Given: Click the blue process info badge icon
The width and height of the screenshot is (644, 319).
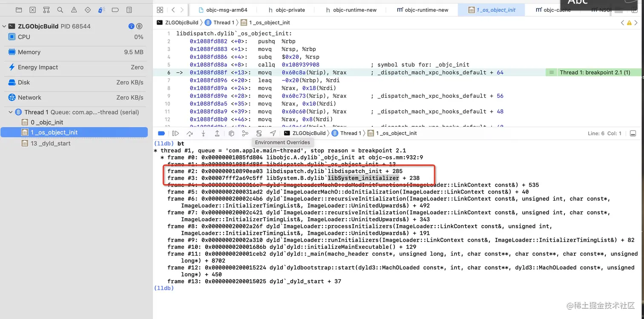Looking at the screenshot, I should (132, 26).
